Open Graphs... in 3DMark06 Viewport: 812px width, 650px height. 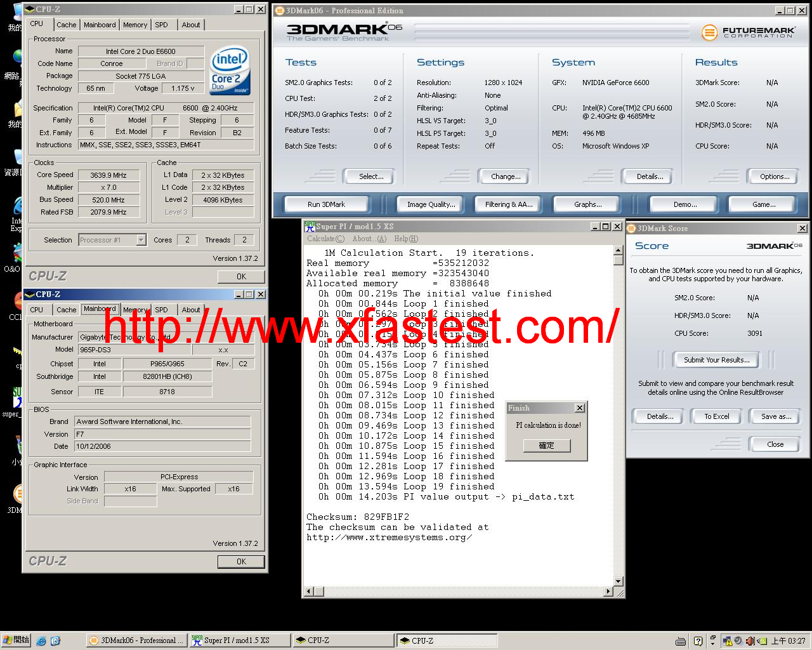click(x=588, y=204)
